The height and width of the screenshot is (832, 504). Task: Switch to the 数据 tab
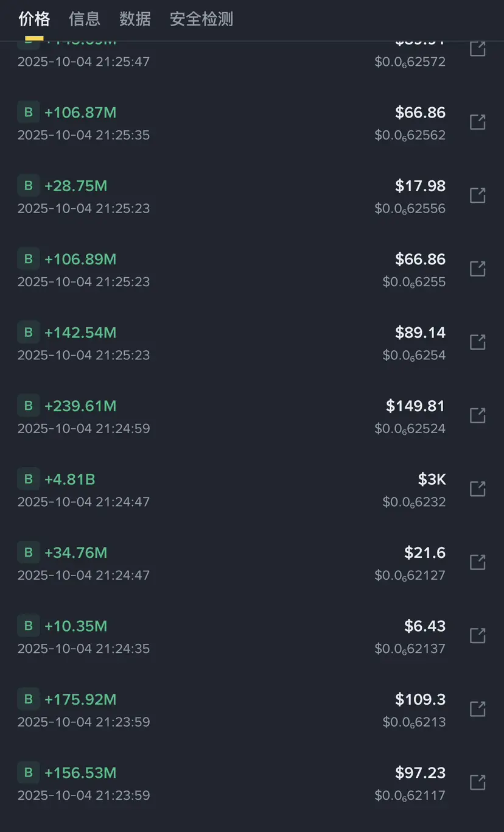coord(135,19)
